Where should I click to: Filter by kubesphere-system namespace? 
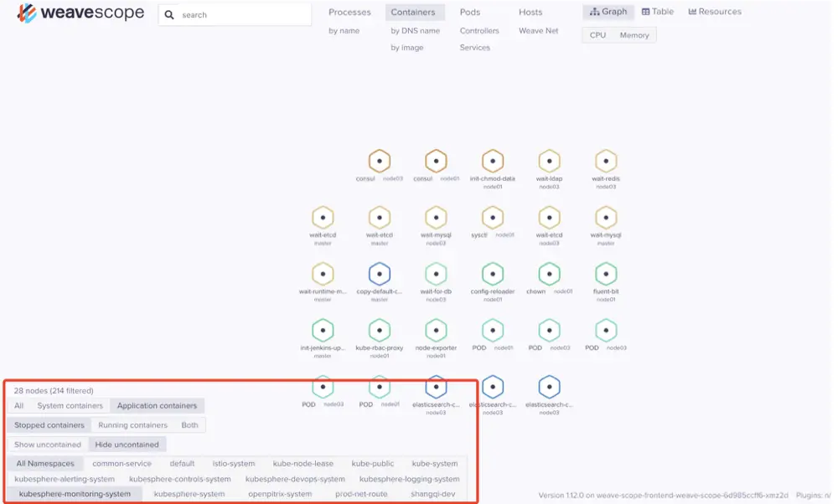click(x=189, y=495)
